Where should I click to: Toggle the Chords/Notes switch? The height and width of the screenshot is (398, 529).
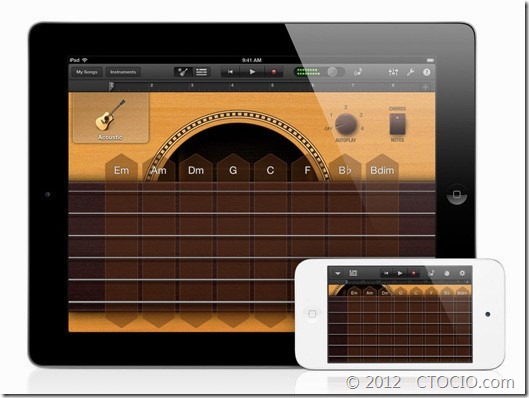pyautogui.click(x=397, y=124)
